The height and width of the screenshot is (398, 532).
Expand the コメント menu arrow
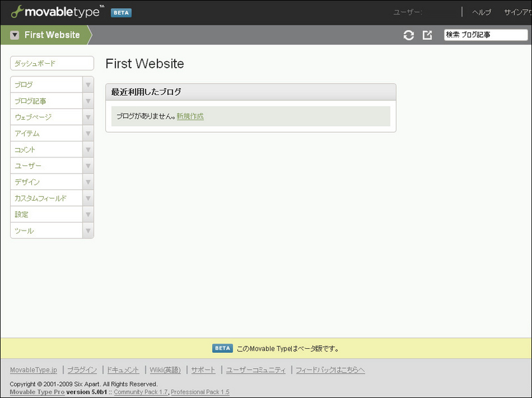click(88, 149)
